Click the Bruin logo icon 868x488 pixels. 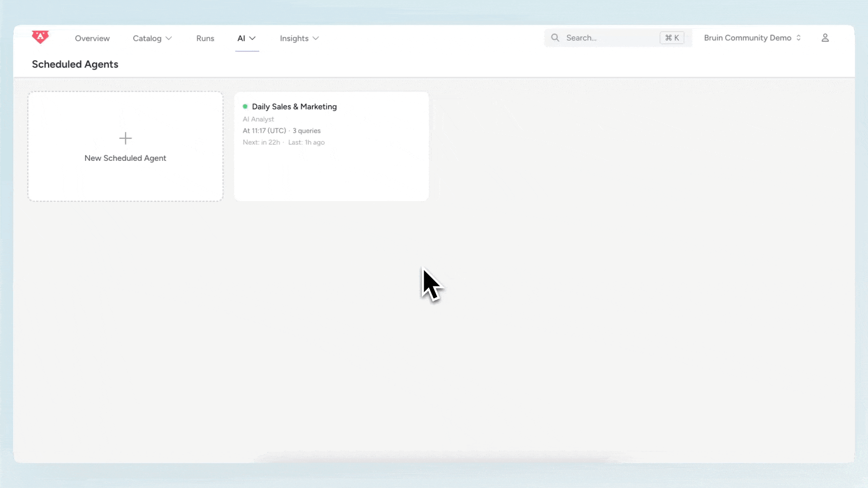coord(40,38)
